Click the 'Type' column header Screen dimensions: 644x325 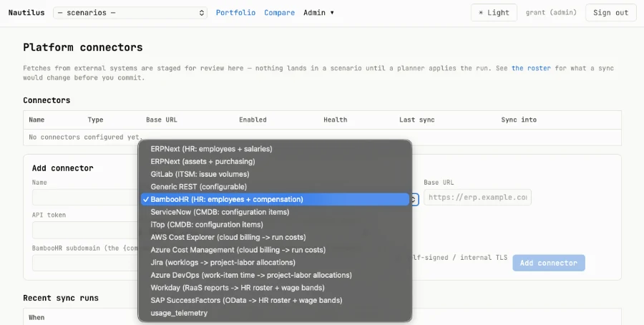pos(95,120)
